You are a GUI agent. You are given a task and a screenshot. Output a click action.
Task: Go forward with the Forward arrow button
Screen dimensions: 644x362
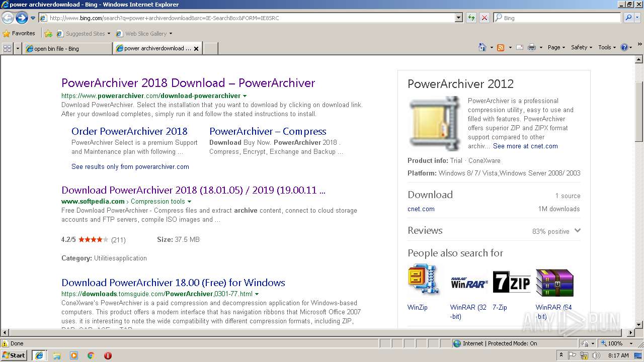tap(22, 18)
